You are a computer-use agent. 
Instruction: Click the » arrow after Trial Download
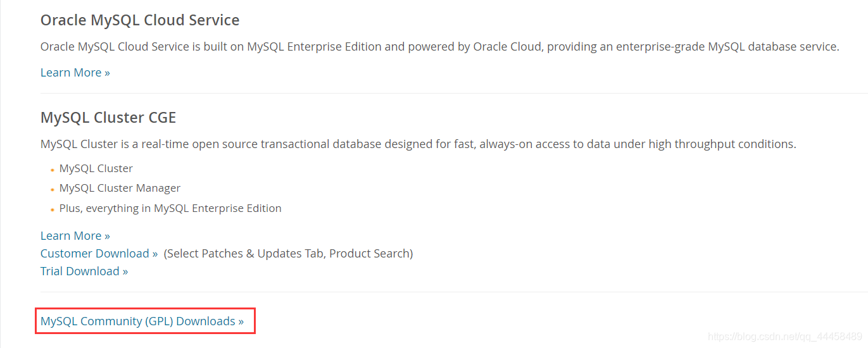(x=125, y=271)
